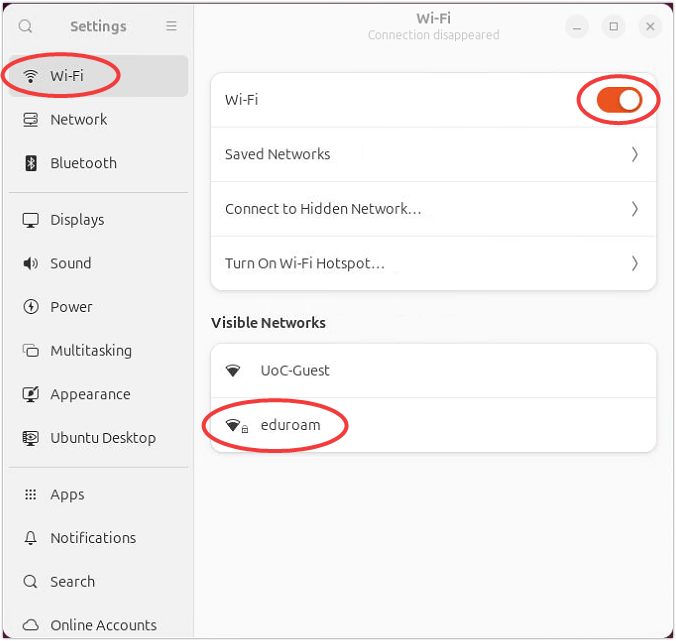Viewport: 676px width, 641px height.
Task: Click the Multitasking icon
Action: [31, 351]
